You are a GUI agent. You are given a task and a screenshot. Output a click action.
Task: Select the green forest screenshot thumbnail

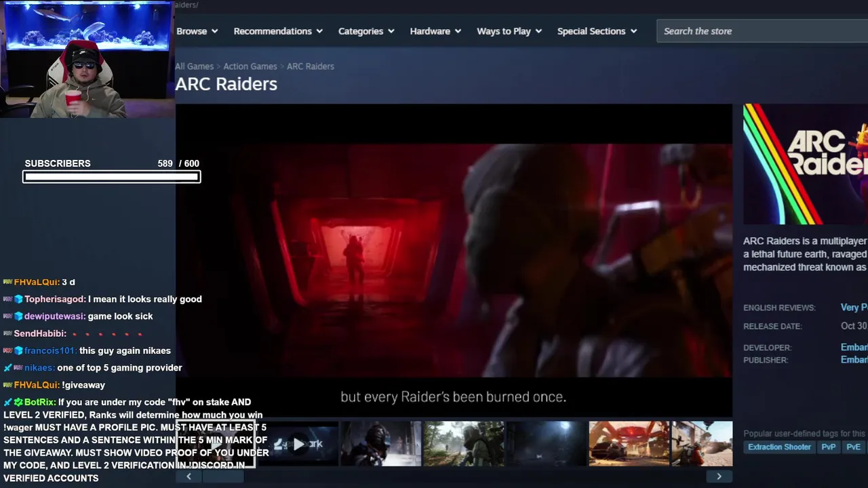coord(464,444)
